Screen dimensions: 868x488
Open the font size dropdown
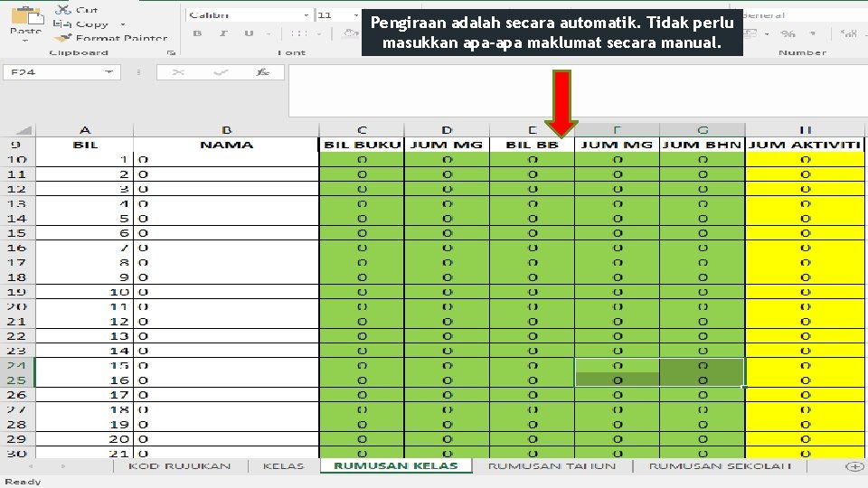tap(355, 15)
